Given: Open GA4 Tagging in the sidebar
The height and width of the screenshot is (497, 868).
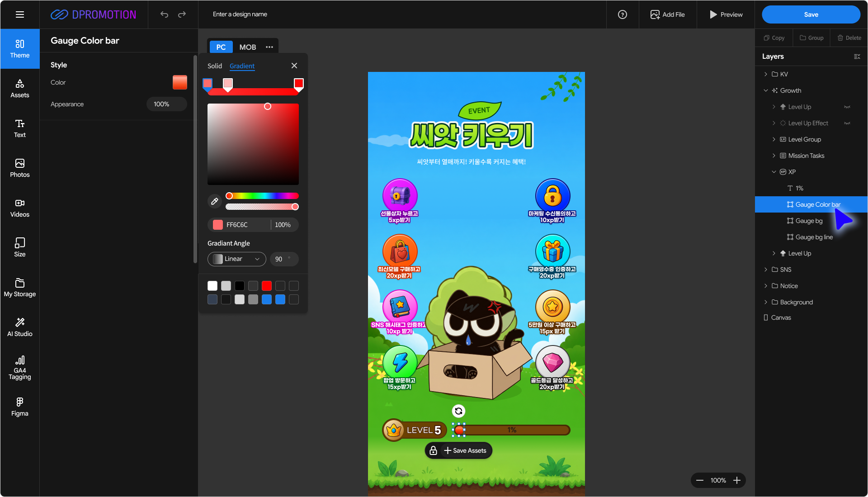Looking at the screenshot, I should [20, 367].
